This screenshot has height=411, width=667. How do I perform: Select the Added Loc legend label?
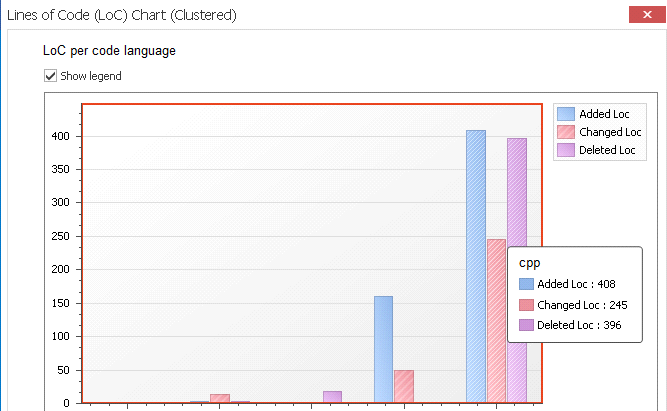coord(604,114)
